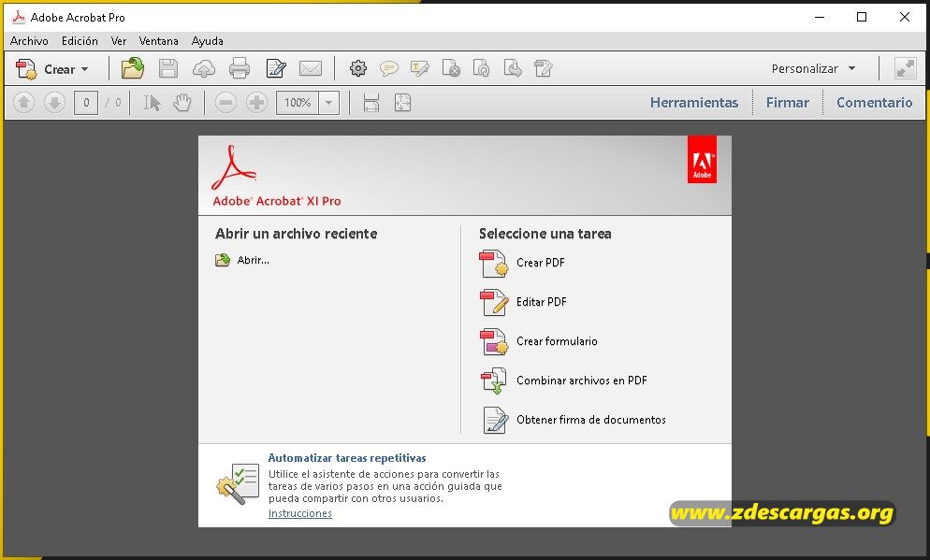Click the extract pages icon

[x=513, y=68]
